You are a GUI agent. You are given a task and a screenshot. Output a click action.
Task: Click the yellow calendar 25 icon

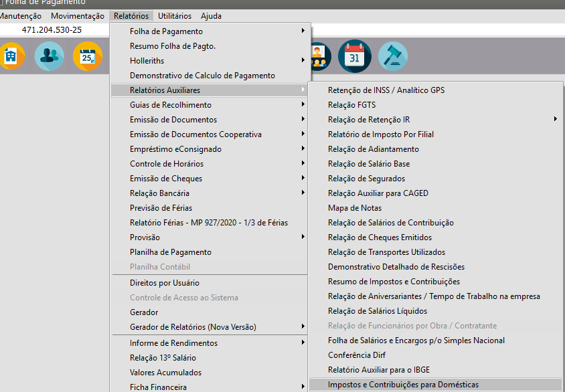pyautogui.click(x=88, y=56)
